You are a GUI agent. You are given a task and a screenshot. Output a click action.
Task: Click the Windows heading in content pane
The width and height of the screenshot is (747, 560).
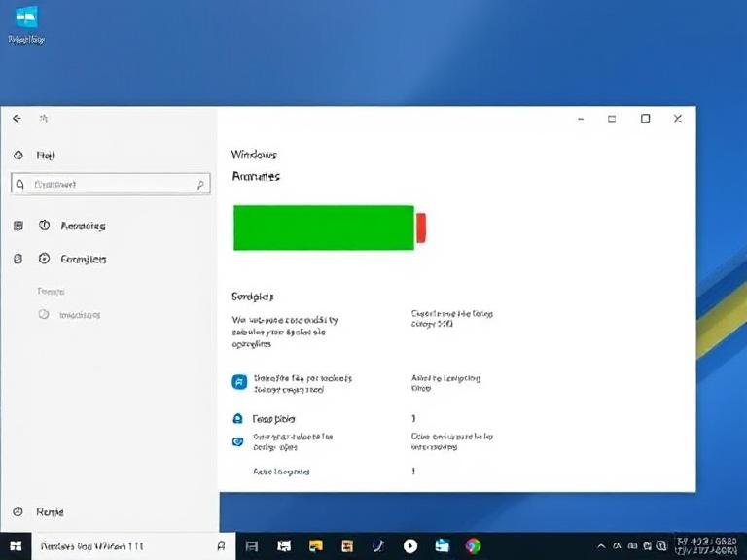(x=254, y=155)
